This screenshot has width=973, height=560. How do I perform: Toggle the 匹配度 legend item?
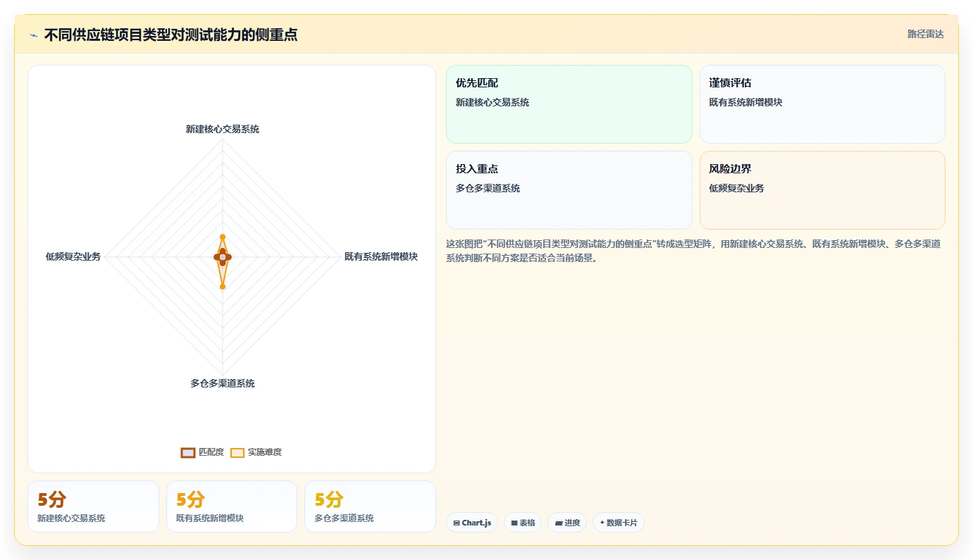click(202, 452)
